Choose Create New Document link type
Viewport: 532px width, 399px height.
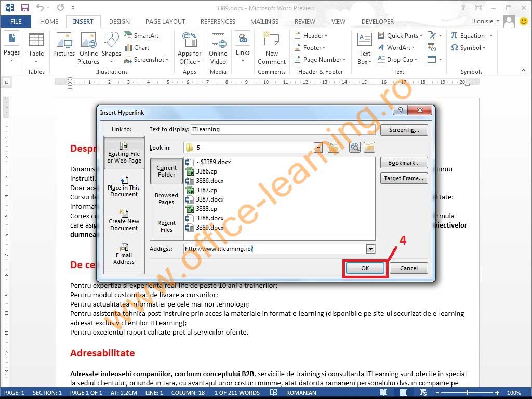click(124, 220)
